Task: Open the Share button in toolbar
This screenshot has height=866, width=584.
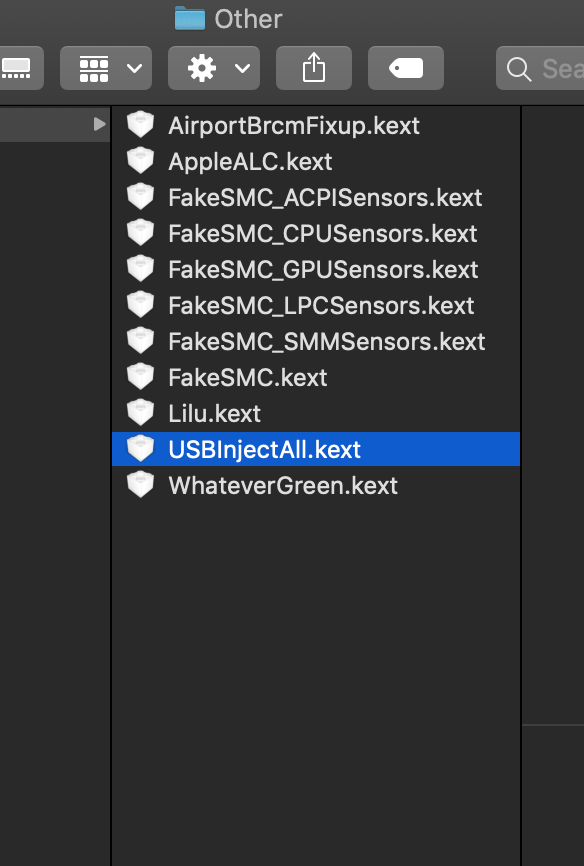Action: pos(314,68)
